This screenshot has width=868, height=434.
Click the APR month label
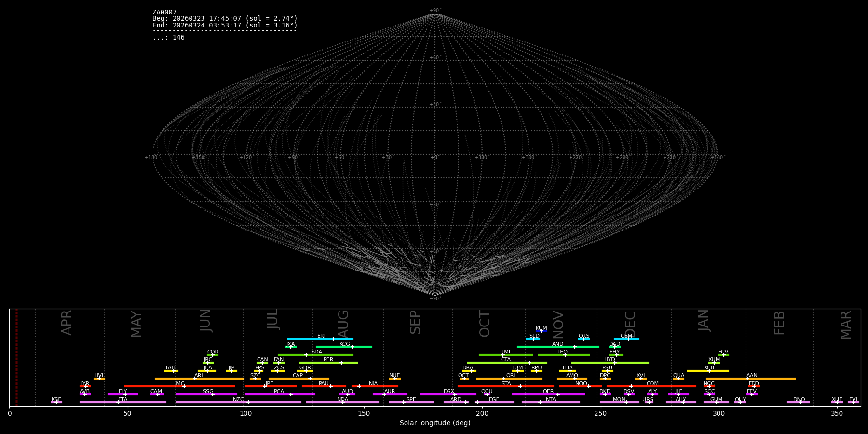(x=67, y=323)
